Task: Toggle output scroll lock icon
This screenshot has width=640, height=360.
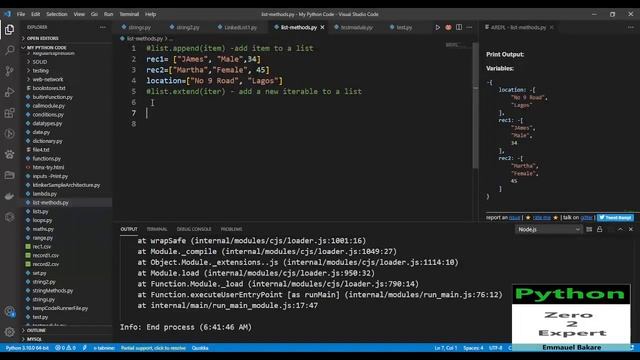Action: click(x=600, y=229)
